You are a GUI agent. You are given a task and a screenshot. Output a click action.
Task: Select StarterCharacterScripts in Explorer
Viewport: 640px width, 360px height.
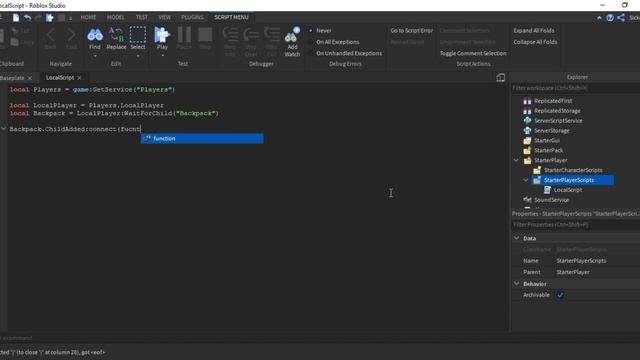[x=573, y=170]
